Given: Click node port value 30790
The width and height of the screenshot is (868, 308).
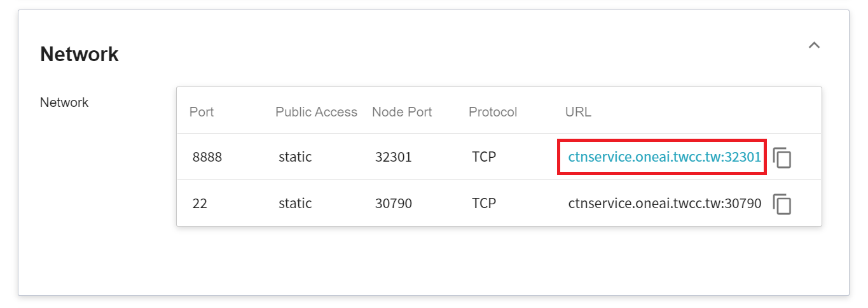Looking at the screenshot, I should click(x=393, y=204).
